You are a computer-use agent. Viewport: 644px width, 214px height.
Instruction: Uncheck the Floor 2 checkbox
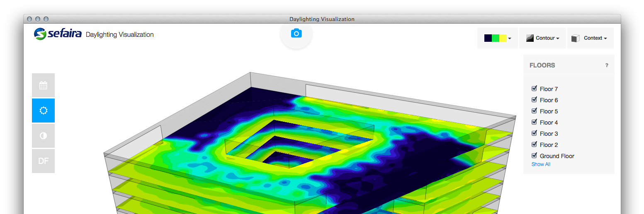click(x=534, y=144)
